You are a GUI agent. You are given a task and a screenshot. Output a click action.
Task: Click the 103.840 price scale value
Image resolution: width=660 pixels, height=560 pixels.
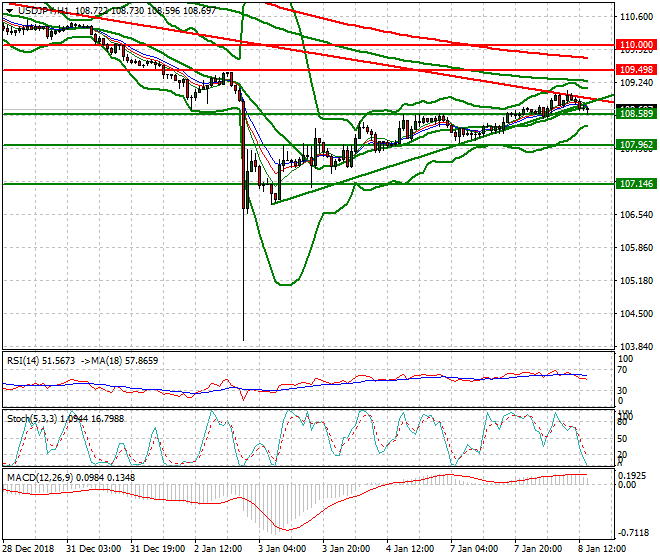tap(636, 347)
